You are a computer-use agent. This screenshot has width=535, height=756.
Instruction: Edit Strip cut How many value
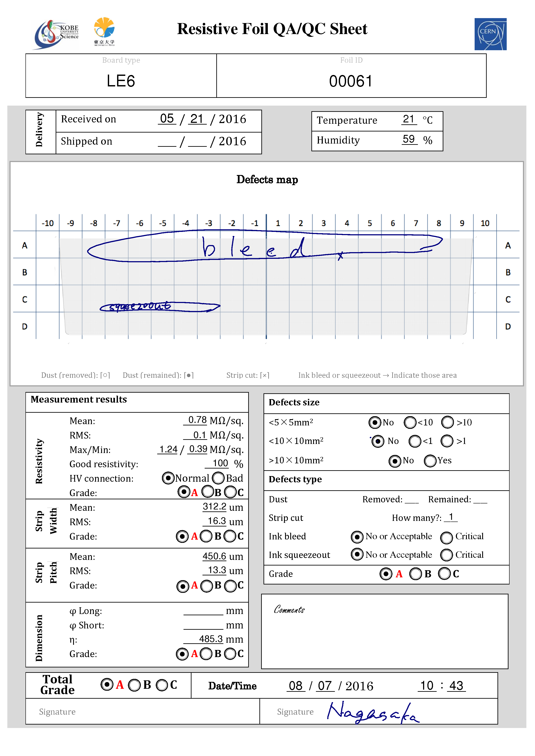[451, 517]
